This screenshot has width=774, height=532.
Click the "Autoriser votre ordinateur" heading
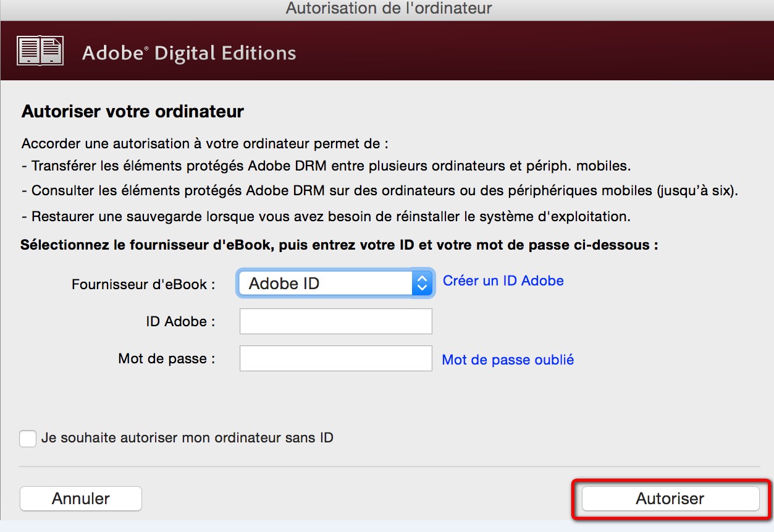133,112
